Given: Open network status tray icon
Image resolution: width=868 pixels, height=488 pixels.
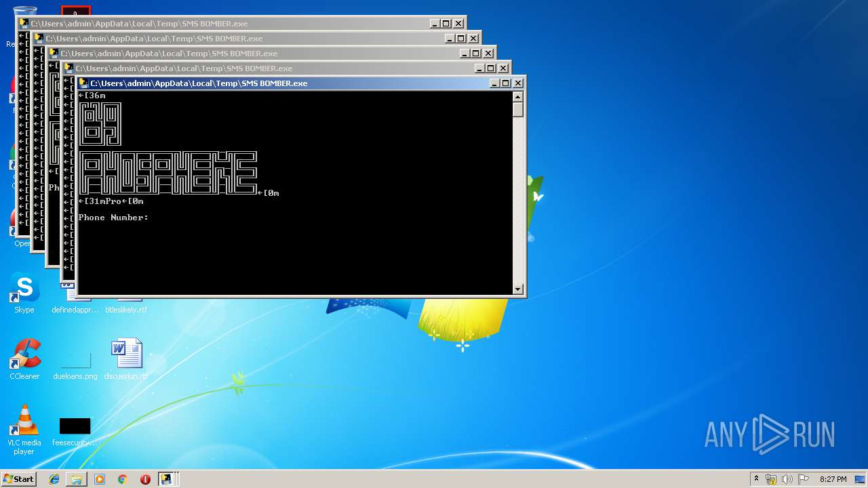Looking at the screenshot, I should pyautogui.click(x=771, y=479).
